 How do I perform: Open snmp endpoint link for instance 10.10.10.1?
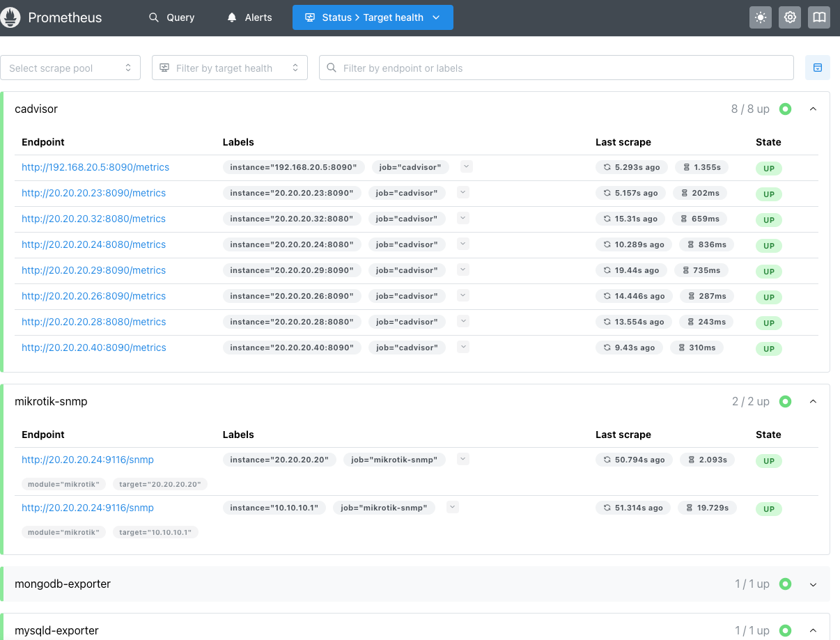click(x=88, y=508)
